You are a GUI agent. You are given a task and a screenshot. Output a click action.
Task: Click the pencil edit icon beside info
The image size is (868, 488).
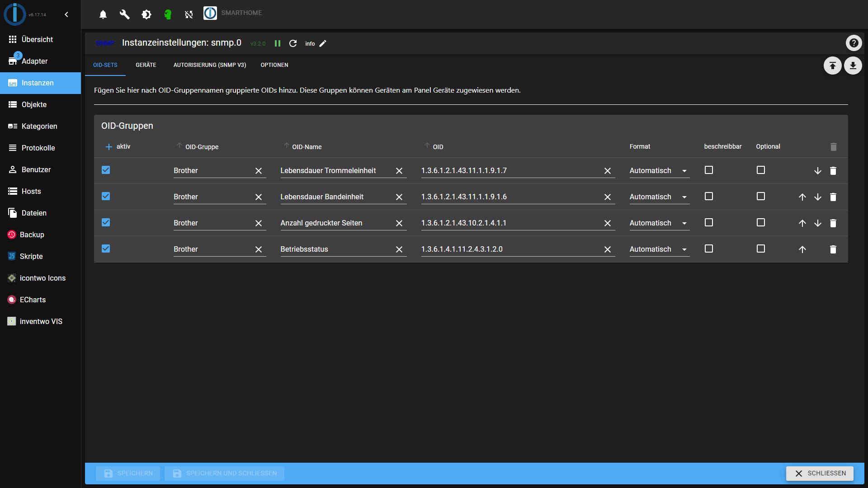pos(323,43)
